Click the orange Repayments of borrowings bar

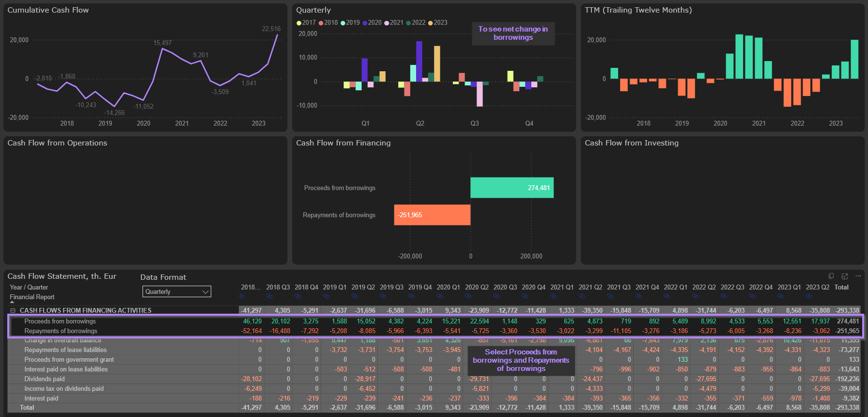coord(432,215)
